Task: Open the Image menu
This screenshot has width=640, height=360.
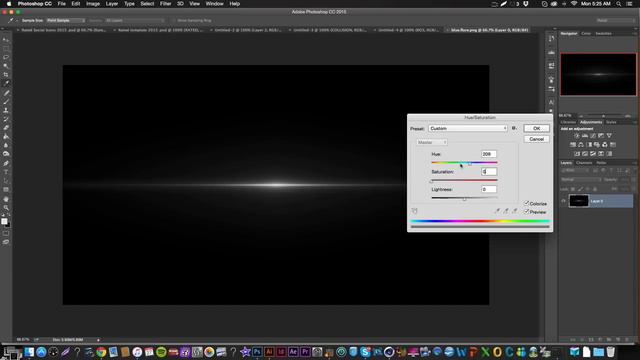Action: 93,4
